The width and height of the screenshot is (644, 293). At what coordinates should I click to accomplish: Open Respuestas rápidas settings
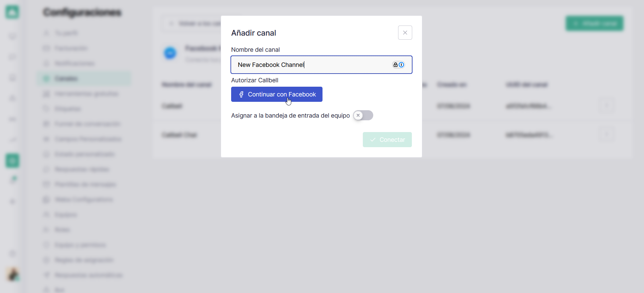(x=82, y=169)
